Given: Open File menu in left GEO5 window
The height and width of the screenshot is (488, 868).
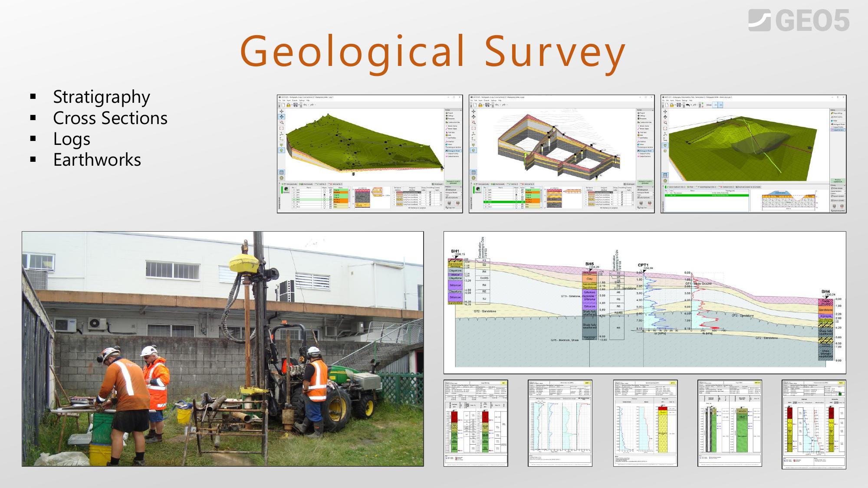Looking at the screenshot, I should coord(279,100).
